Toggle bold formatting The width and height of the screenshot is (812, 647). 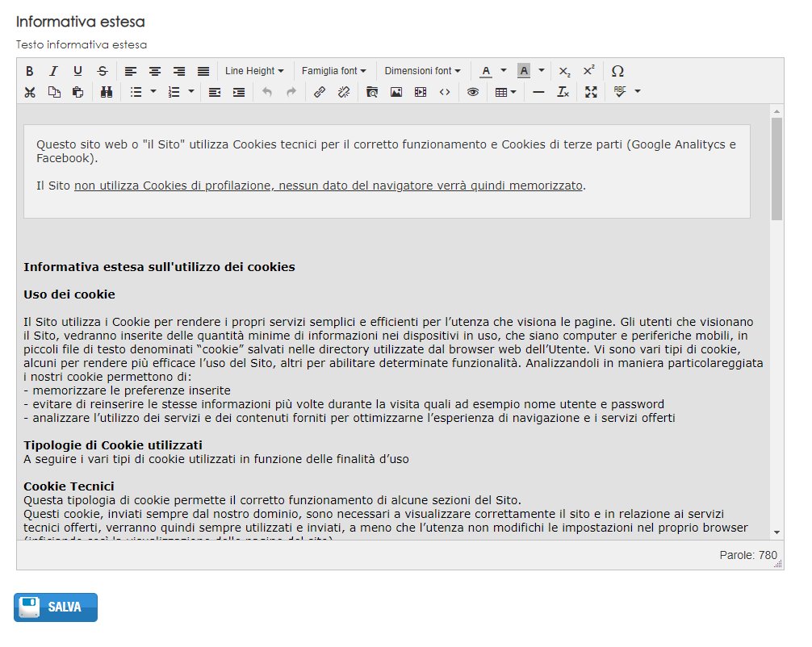(30, 71)
